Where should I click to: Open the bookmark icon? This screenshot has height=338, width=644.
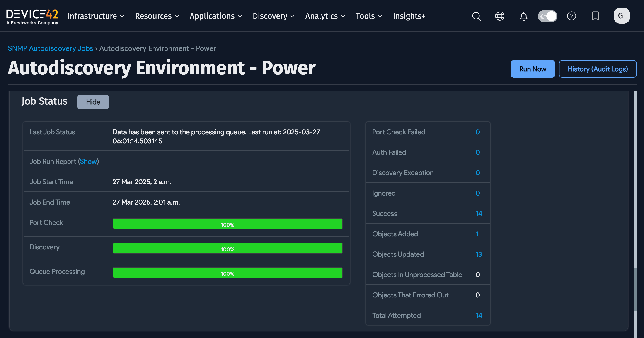tap(595, 16)
